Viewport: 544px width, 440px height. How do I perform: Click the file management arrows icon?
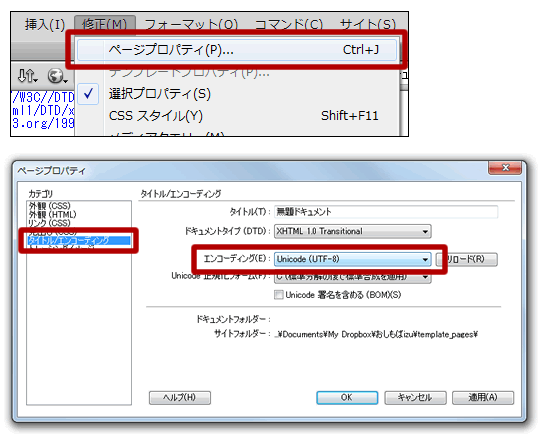click(27, 76)
